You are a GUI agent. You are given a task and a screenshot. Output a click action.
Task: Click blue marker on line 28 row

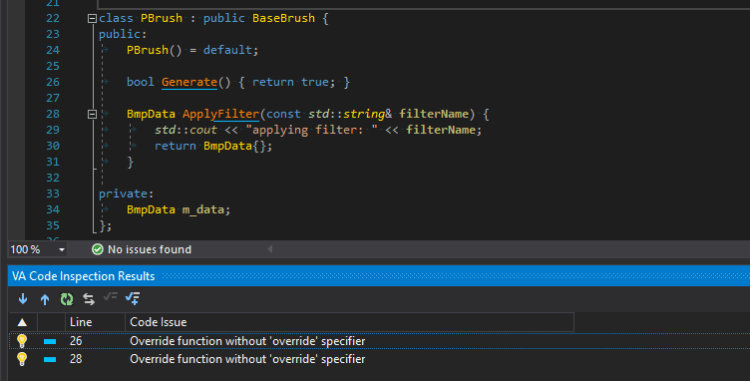click(x=50, y=359)
